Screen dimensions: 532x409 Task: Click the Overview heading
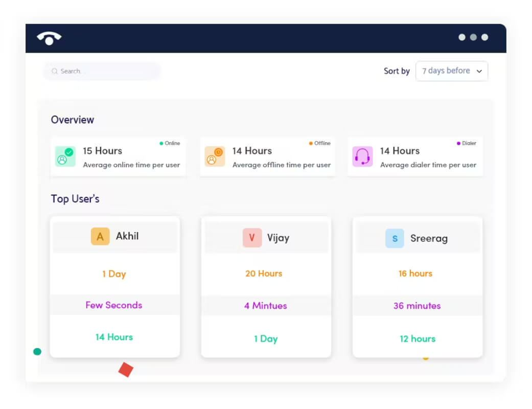point(72,120)
